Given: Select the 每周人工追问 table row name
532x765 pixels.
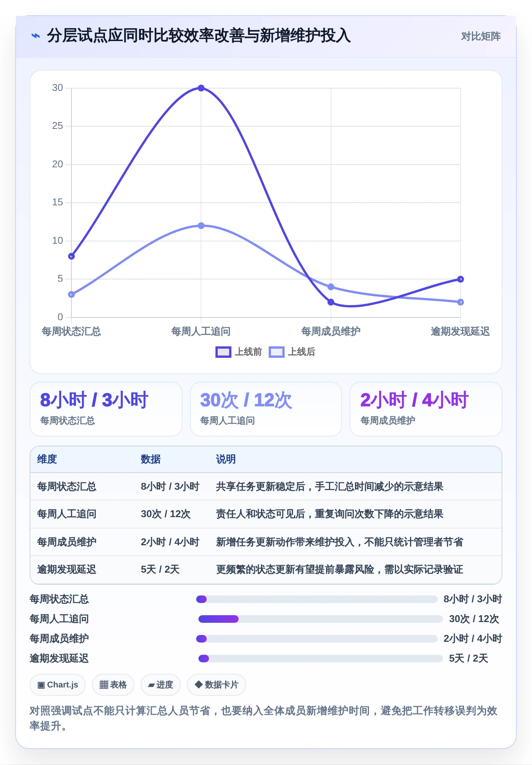Looking at the screenshot, I should point(67,514).
